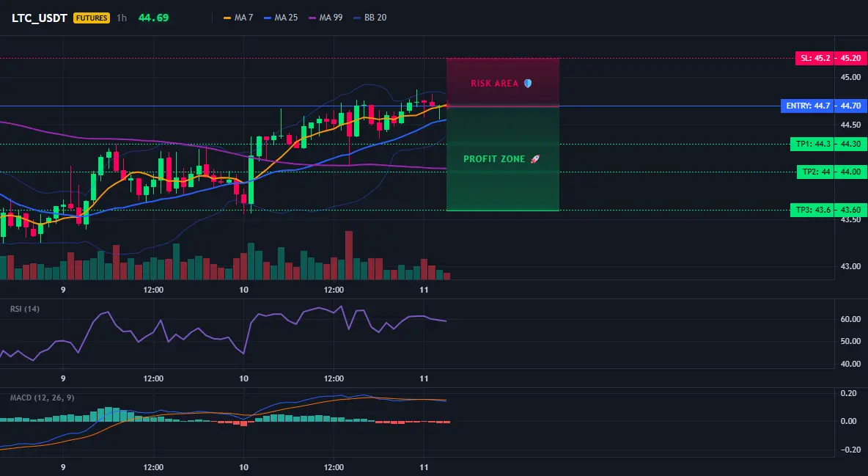Click the 40.00 RSI axis value
The width and height of the screenshot is (868, 476).
click(x=851, y=364)
